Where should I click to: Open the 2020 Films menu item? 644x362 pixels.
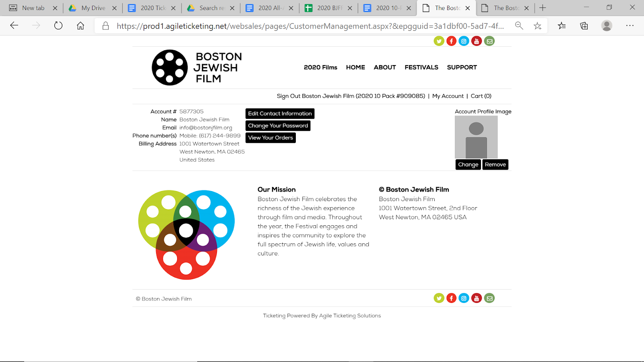pos(320,67)
